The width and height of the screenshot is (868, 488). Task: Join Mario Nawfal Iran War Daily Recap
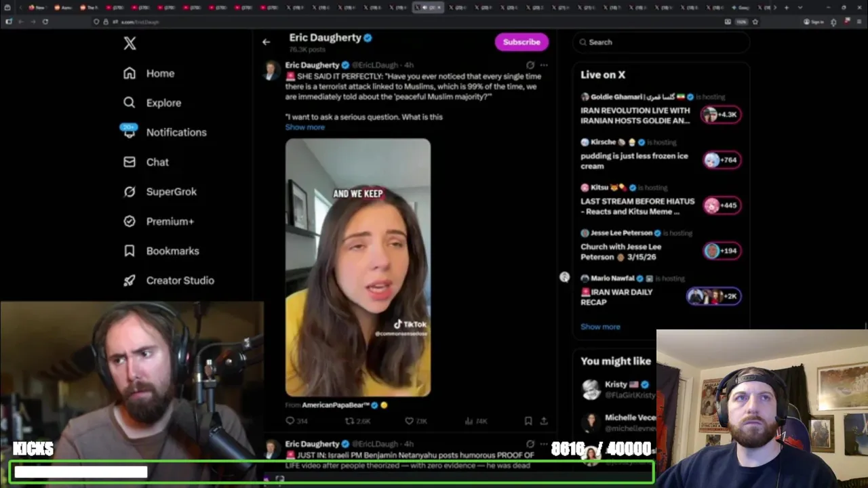[616, 297]
